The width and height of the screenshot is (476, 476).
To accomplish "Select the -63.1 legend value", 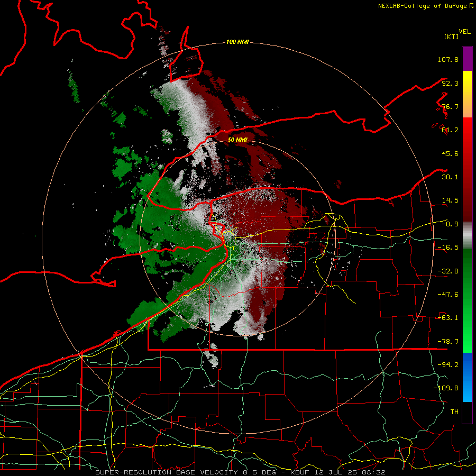I will click(x=448, y=318).
